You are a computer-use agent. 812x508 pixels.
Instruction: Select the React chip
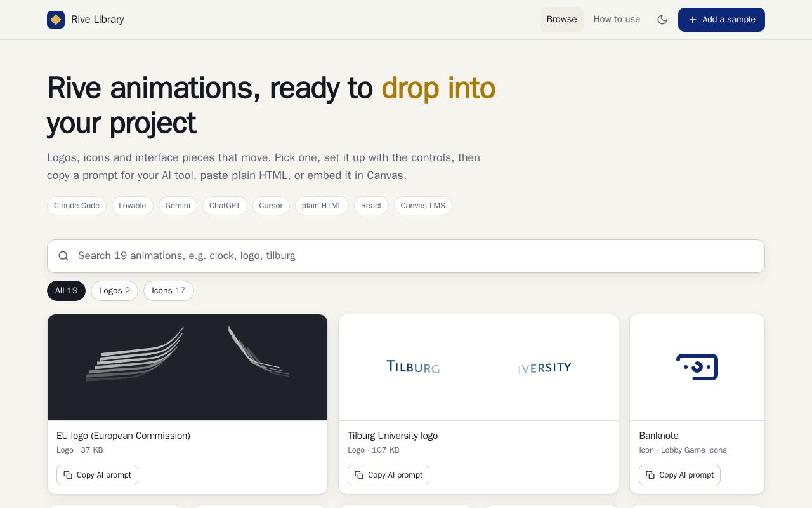[371, 206]
